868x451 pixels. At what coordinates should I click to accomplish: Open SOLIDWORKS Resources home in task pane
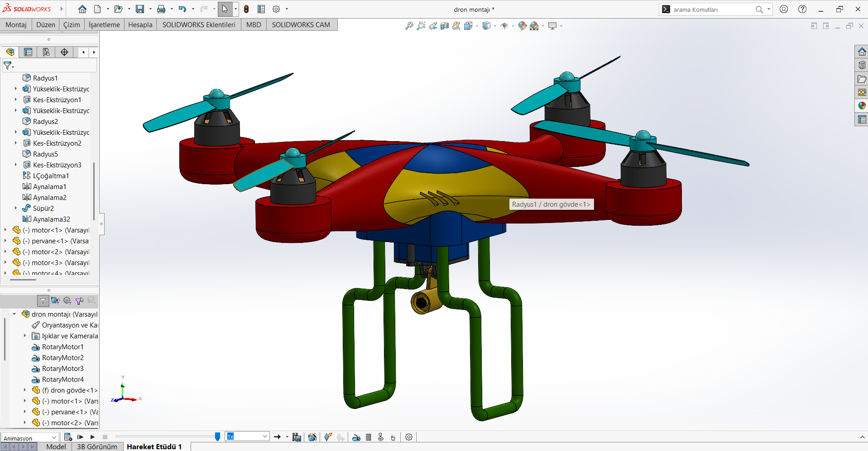tap(862, 52)
